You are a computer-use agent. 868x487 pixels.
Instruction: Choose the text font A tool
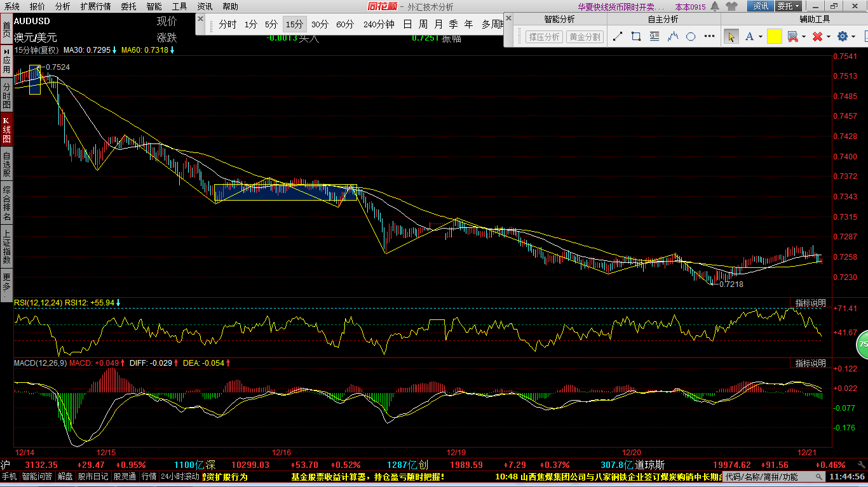(750, 37)
